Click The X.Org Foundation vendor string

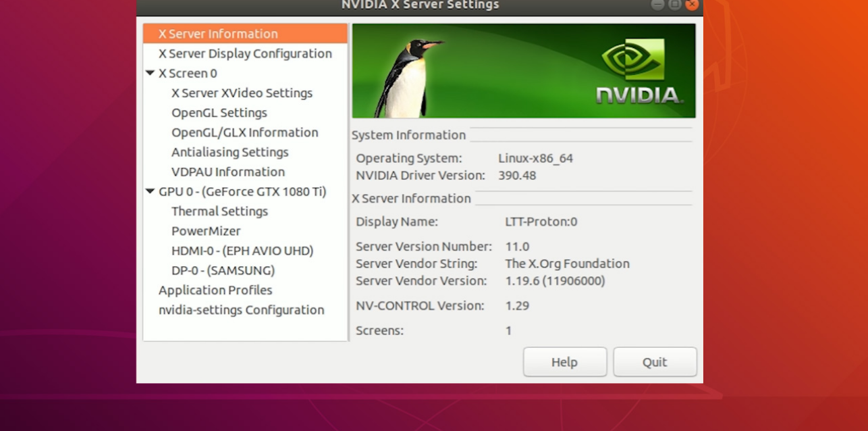[x=567, y=263]
